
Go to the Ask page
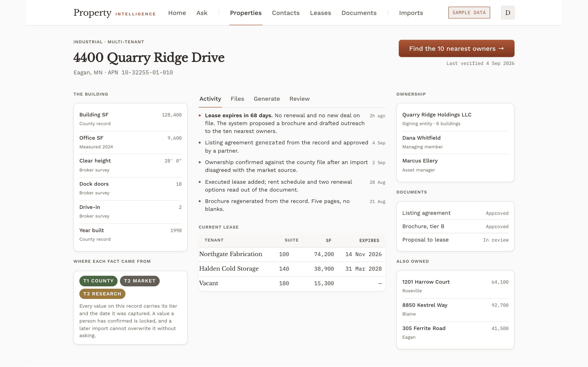tap(202, 13)
